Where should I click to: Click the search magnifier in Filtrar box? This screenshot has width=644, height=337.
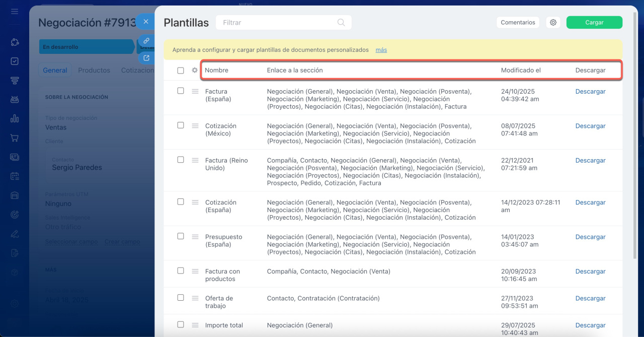[341, 23]
